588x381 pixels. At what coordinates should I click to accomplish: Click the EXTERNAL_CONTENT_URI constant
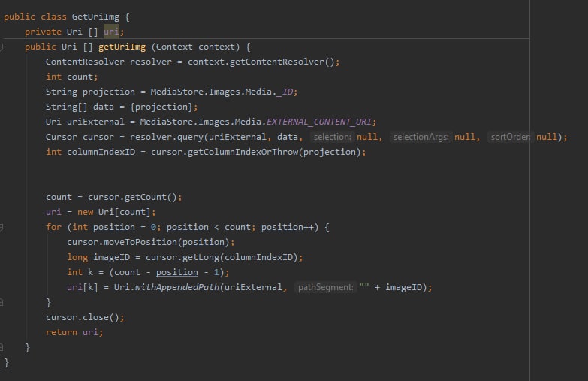[x=319, y=122]
